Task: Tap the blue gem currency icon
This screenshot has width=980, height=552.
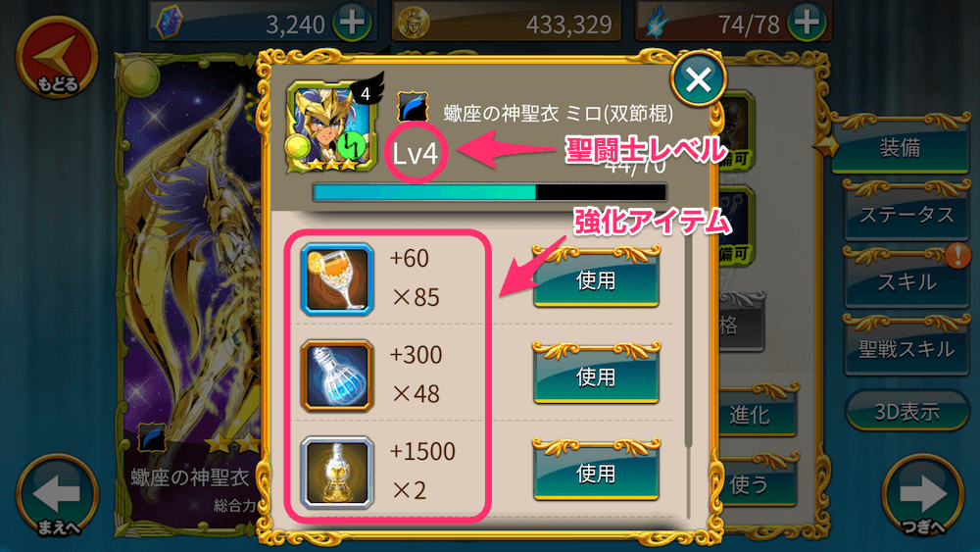Action: [x=170, y=22]
